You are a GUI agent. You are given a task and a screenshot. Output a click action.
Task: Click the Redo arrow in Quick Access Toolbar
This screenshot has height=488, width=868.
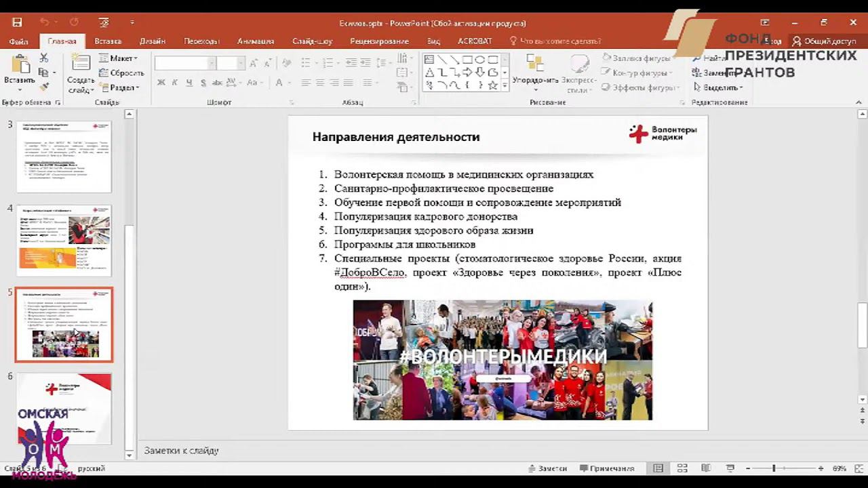click(x=74, y=22)
